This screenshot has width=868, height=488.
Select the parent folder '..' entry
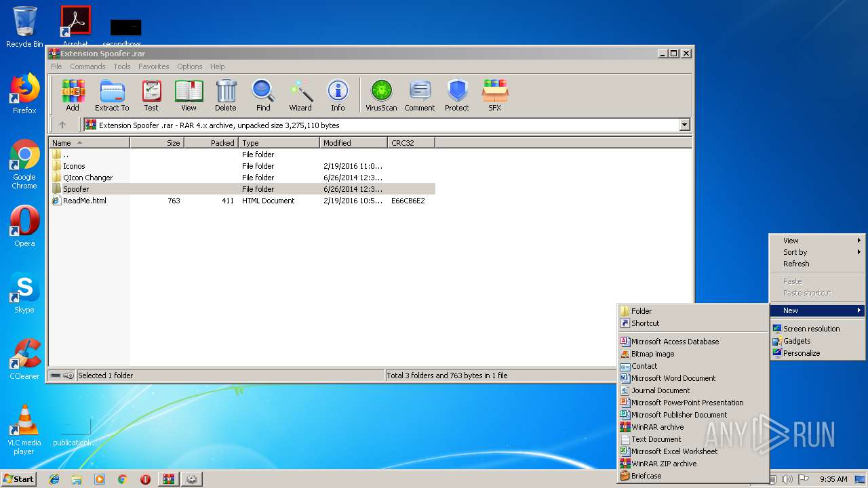[242, 155]
